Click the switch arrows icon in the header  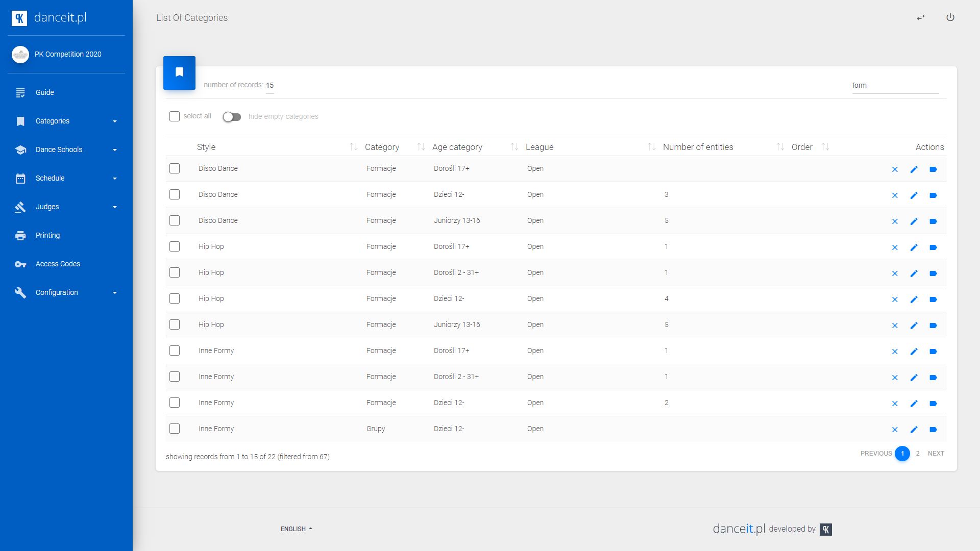pyautogui.click(x=920, y=17)
